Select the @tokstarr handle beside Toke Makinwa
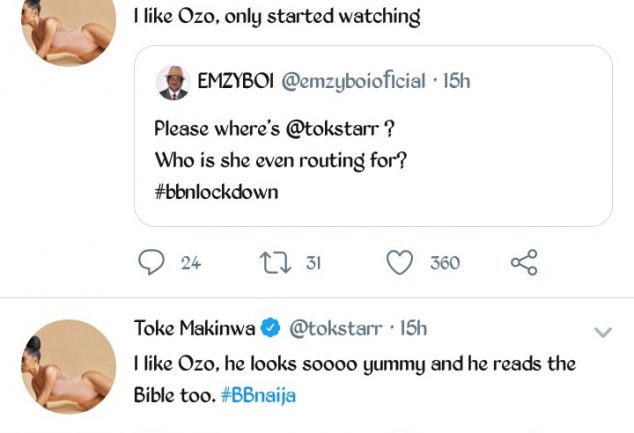 336,327
